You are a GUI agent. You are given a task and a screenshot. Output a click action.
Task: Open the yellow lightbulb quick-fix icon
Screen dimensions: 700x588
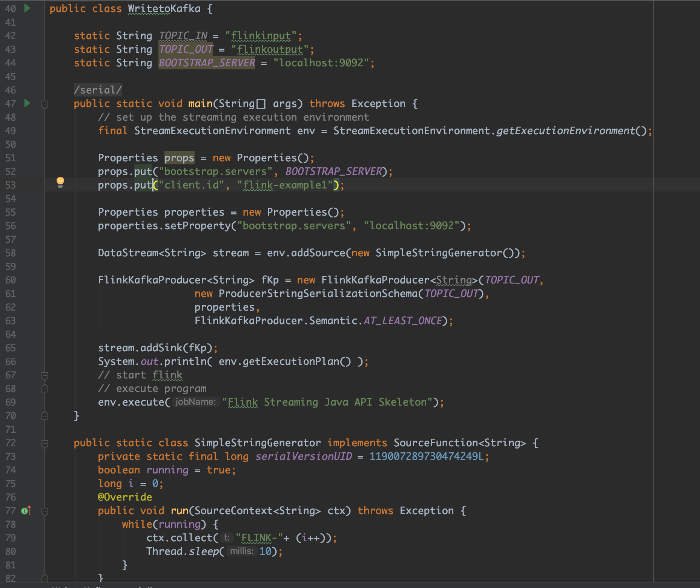[x=60, y=182]
